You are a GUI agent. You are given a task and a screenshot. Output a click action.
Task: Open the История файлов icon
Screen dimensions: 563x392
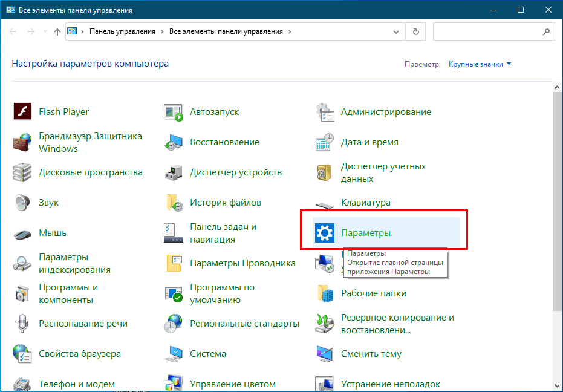pos(174,203)
